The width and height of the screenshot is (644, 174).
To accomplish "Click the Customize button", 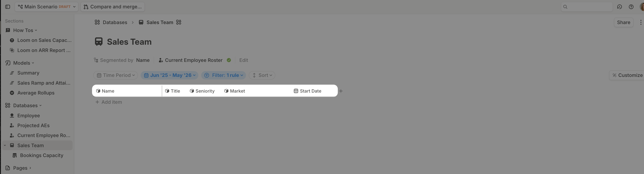I will point(627,75).
